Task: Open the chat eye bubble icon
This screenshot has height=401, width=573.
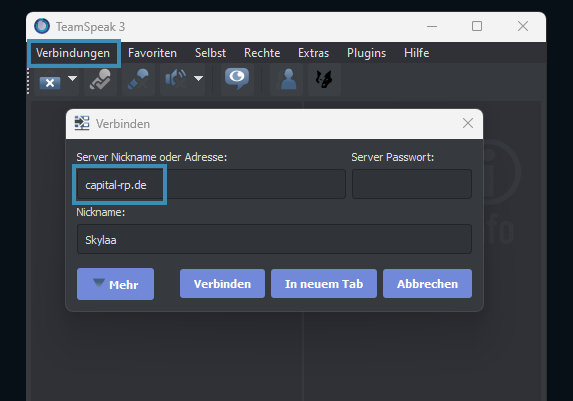Action: pos(237,78)
